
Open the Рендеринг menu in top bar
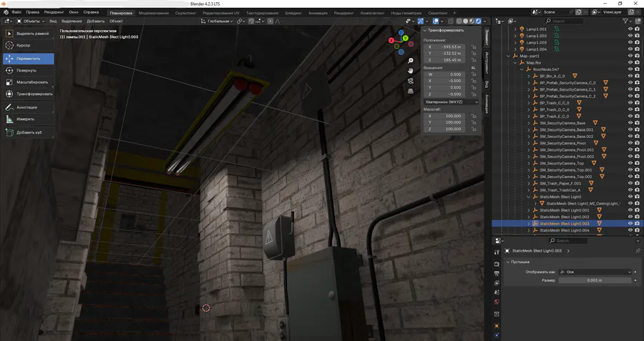[54, 13]
